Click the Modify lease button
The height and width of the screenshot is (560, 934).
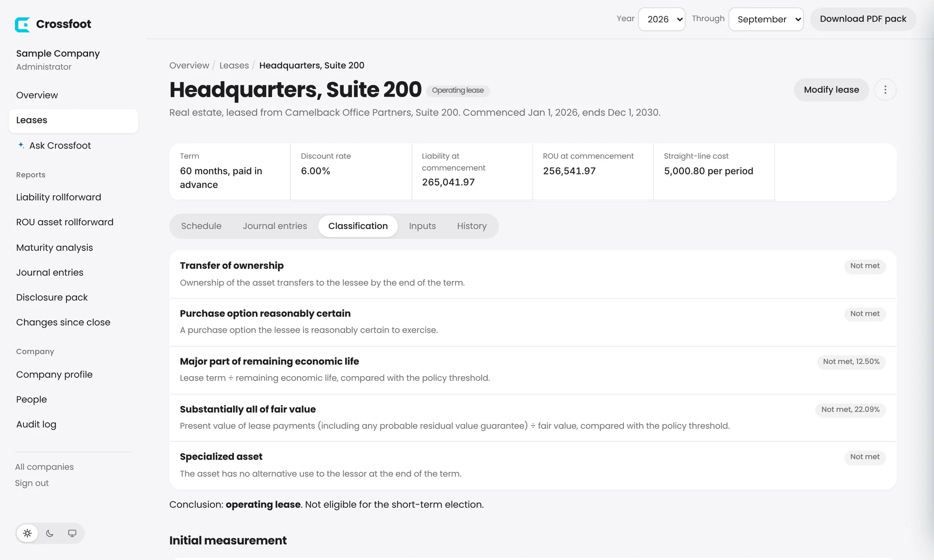(x=831, y=90)
